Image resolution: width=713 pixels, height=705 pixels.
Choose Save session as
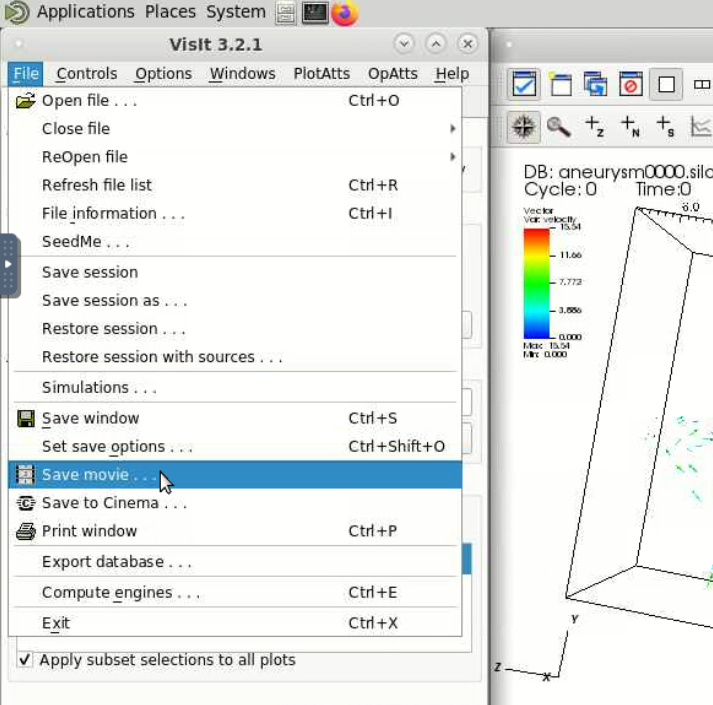235,301
